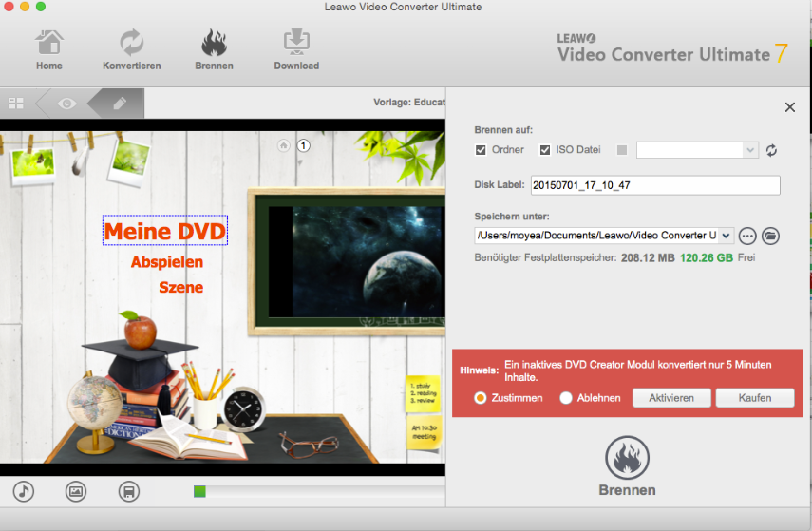Select the Ablehnen radio option
Image resolution: width=812 pixels, height=531 pixels.
pos(565,398)
